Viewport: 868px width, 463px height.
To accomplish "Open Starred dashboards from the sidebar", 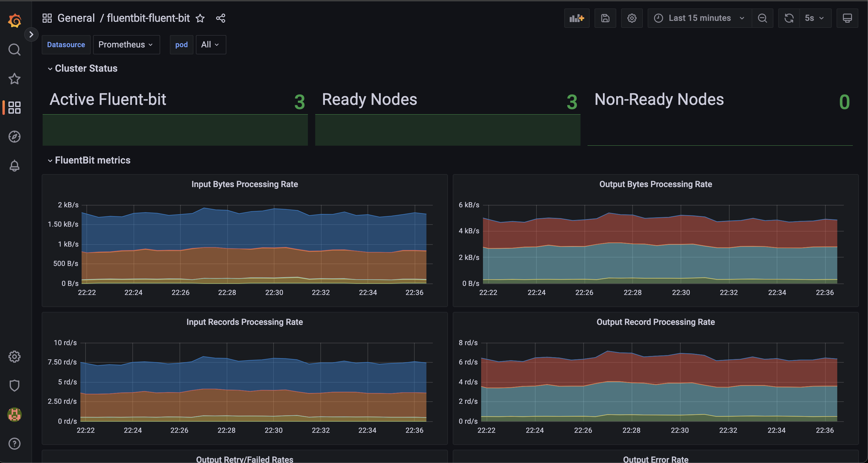I will click(15, 79).
